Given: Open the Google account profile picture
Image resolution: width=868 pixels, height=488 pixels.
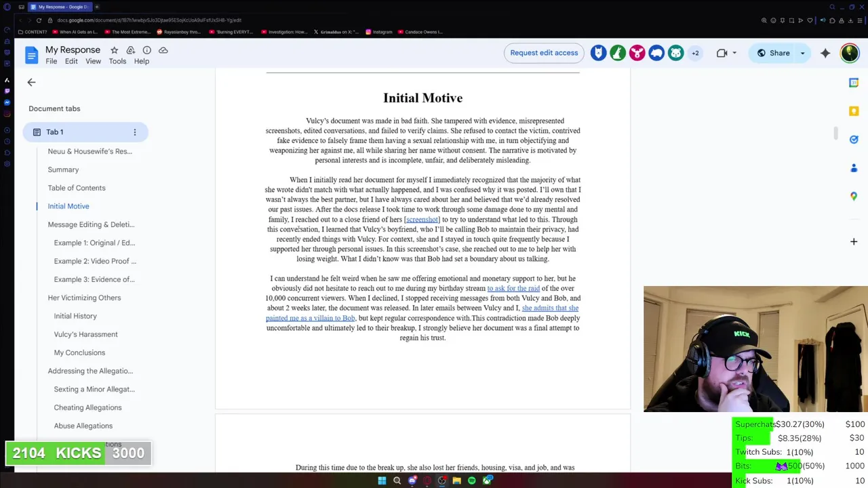Looking at the screenshot, I should (849, 53).
